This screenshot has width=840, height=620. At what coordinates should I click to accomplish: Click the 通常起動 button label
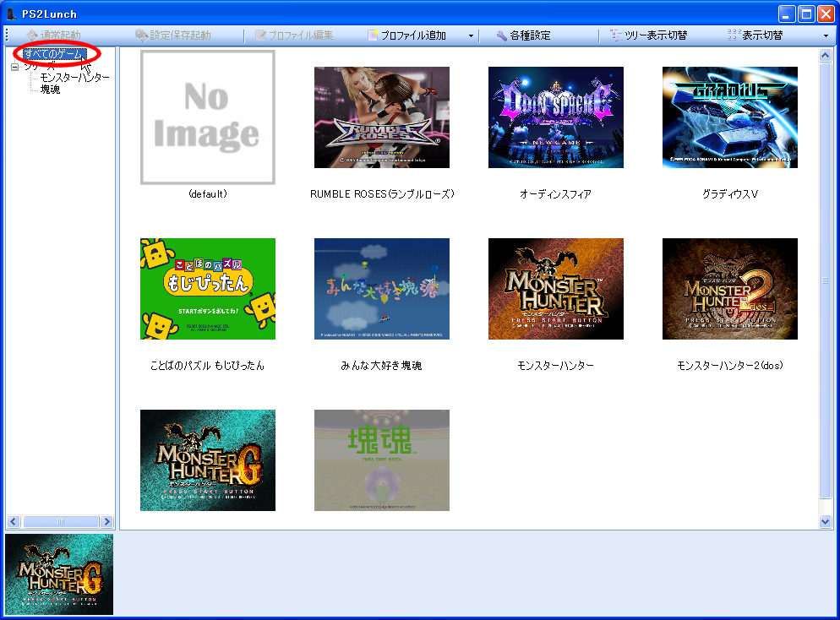click(x=61, y=35)
